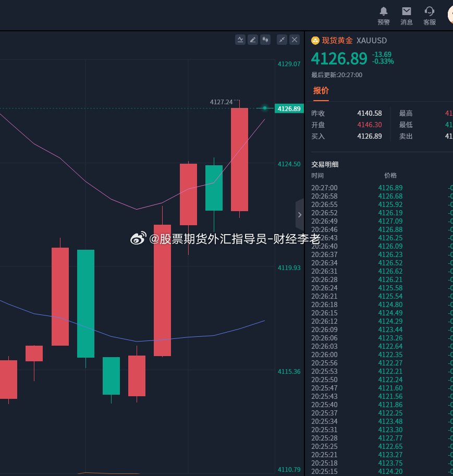The width and height of the screenshot is (453, 476).
Task: Select the 20:26:00 trade at 4122.35
Action: 382,355
